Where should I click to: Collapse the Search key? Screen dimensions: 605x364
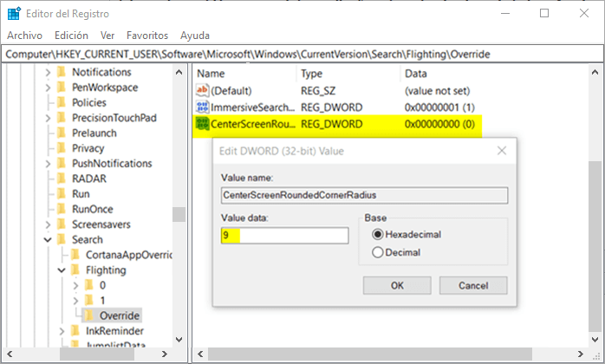[48, 240]
